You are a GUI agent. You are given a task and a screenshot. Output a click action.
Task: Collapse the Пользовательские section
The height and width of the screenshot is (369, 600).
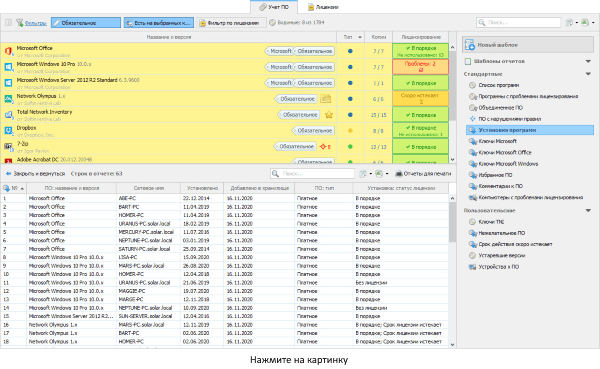click(588, 211)
